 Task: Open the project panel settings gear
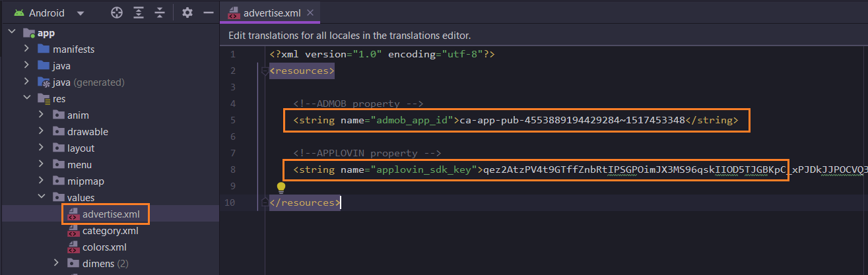click(x=187, y=13)
